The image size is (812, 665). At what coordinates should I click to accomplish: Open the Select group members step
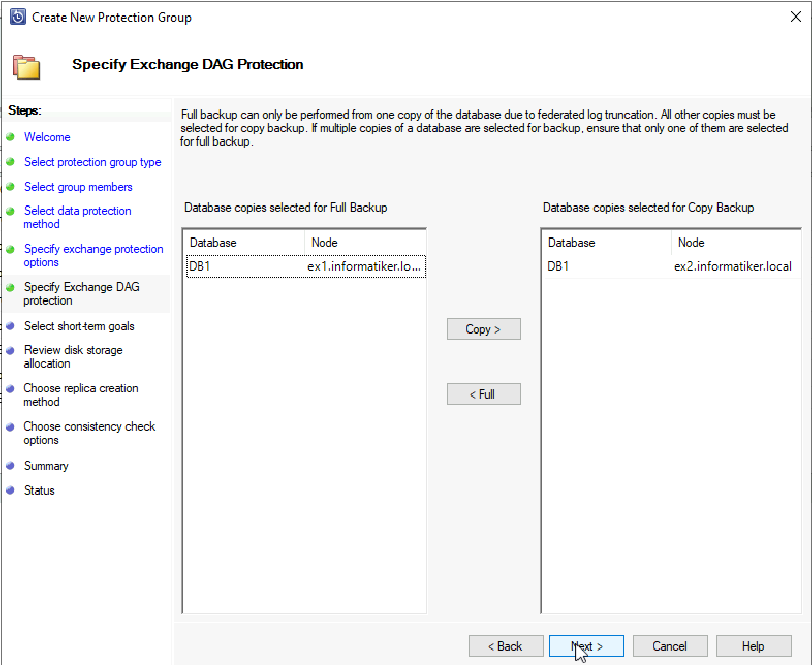point(78,187)
